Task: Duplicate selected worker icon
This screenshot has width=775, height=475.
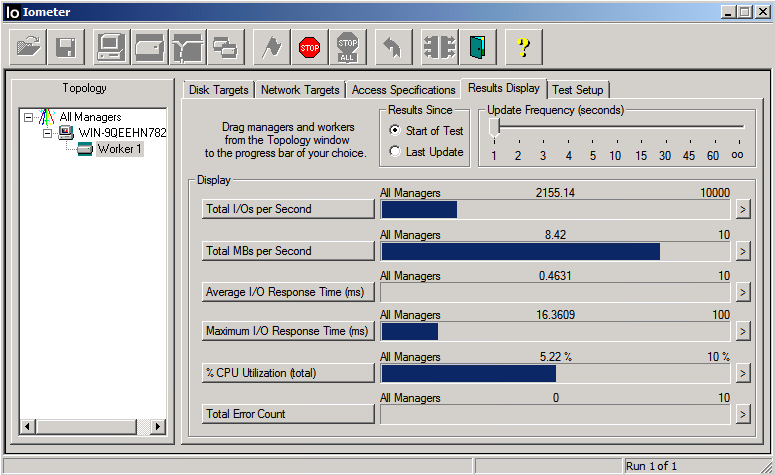Action: pyautogui.click(x=225, y=47)
